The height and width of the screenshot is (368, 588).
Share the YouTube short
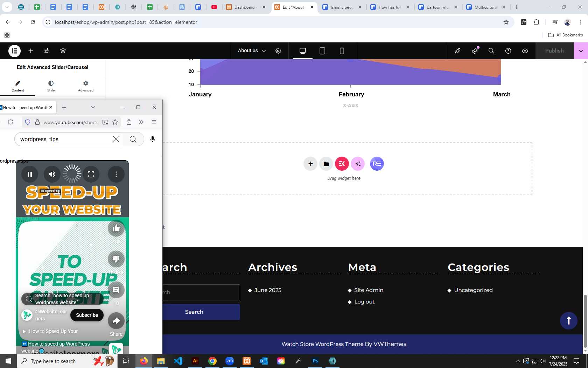(116, 321)
